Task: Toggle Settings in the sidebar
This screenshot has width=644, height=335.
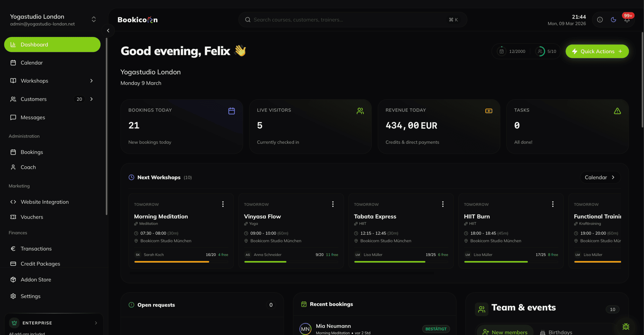Action: pos(30,296)
